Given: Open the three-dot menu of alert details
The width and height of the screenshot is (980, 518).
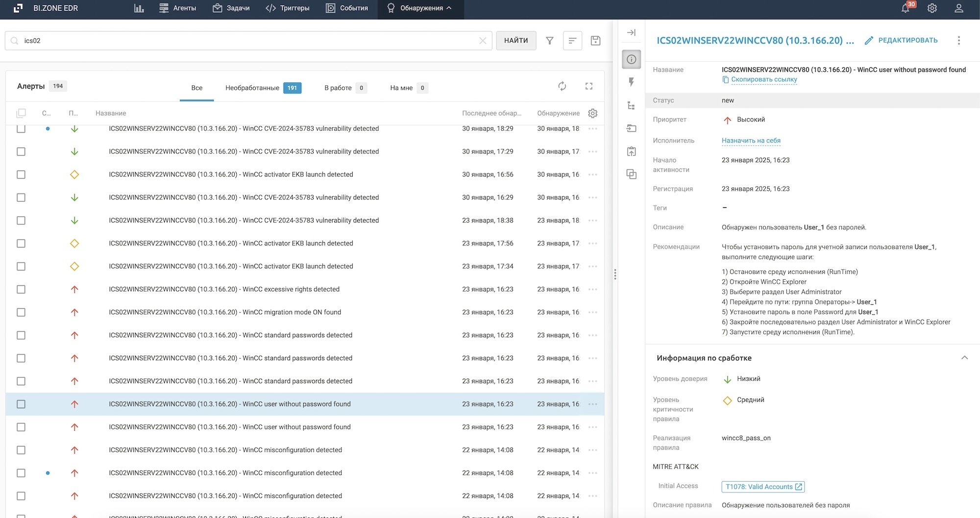Looking at the screenshot, I should [x=959, y=41].
